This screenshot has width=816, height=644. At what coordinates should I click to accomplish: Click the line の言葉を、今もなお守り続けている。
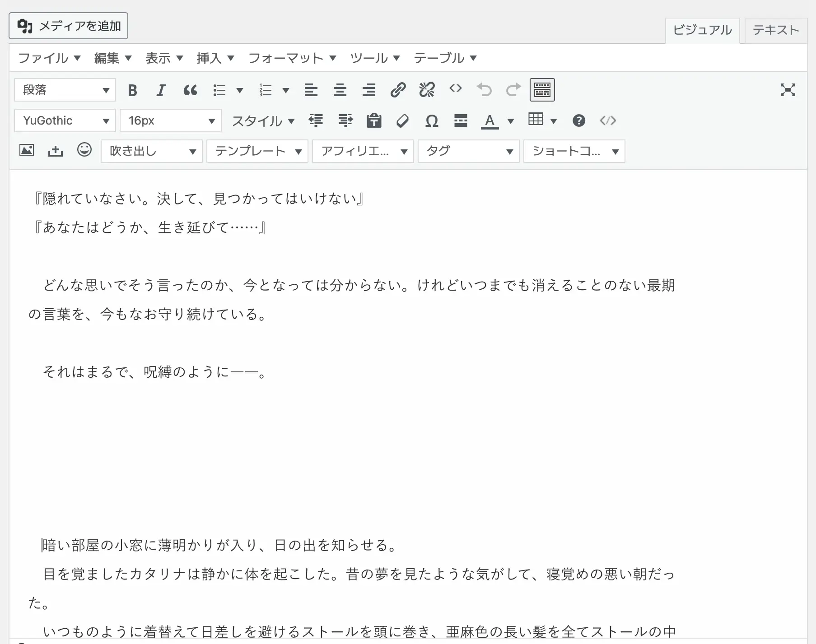point(149,314)
